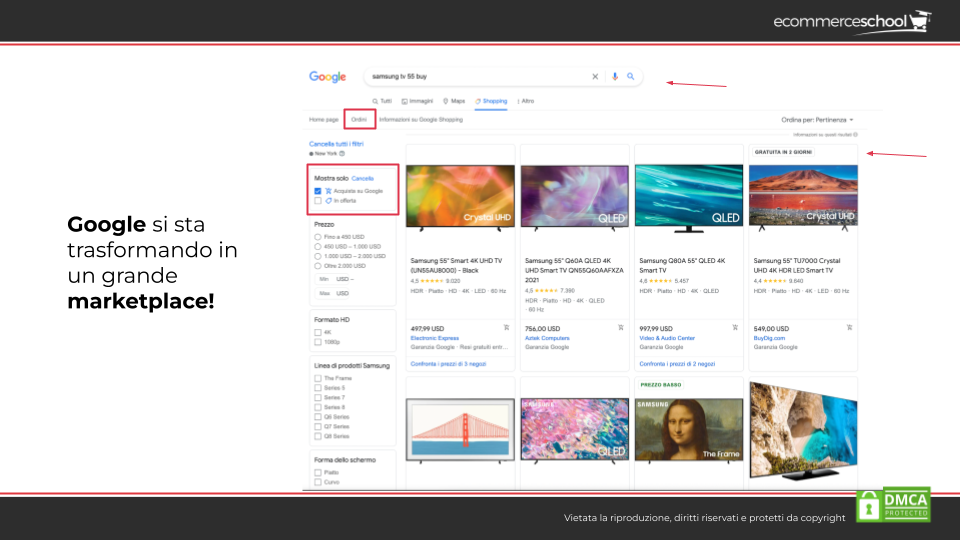Click Cancella tutti i filtri link
Image resolution: width=960 pixels, height=540 pixels.
point(336,144)
